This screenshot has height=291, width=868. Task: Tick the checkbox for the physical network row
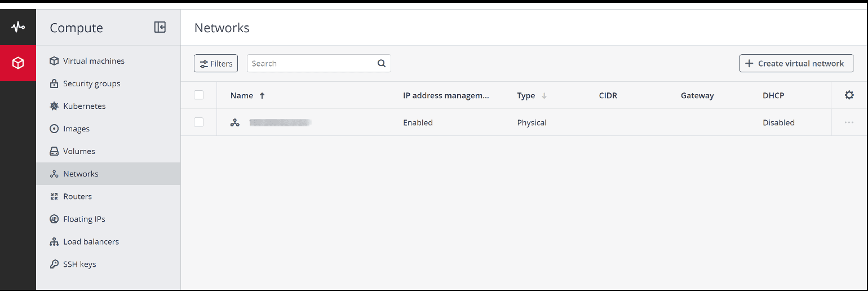click(x=199, y=122)
